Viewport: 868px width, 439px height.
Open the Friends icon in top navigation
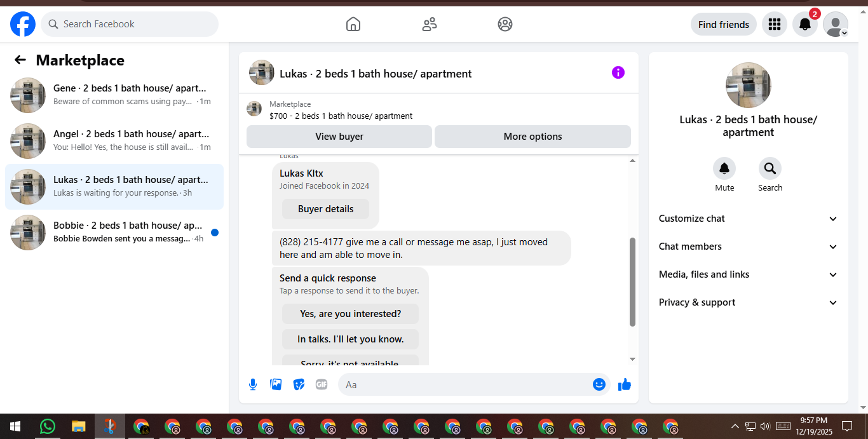point(430,24)
